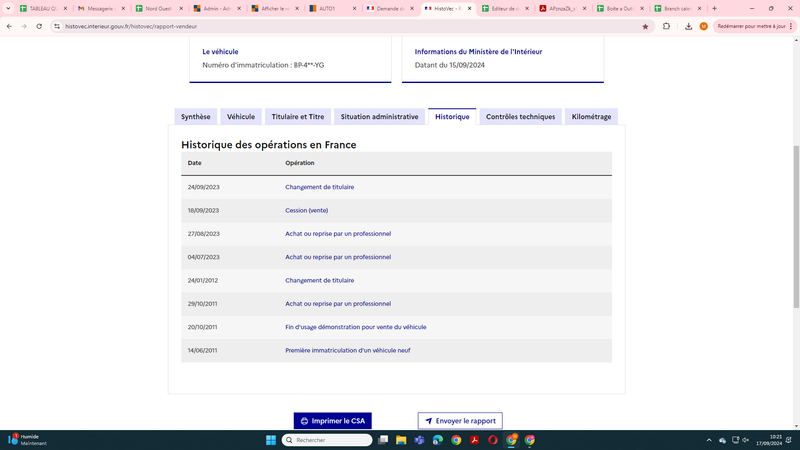Open the Contrôles techniques tab
The width and height of the screenshot is (800, 450).
520,117
